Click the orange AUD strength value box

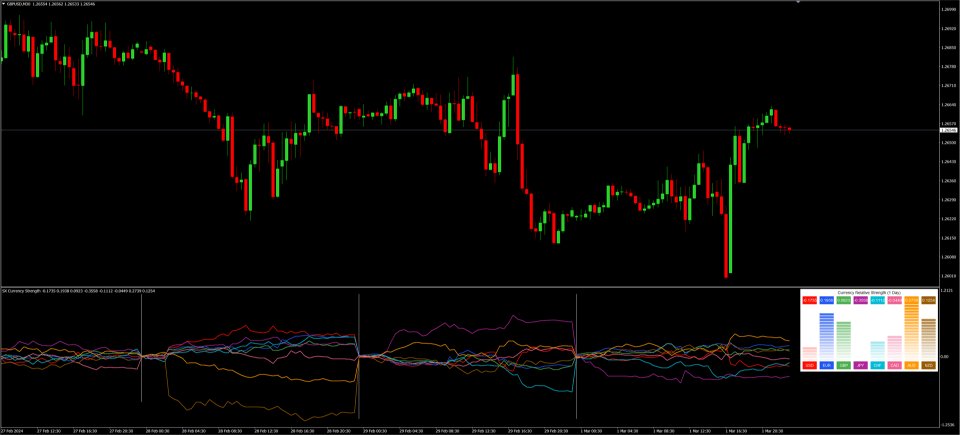[x=912, y=300]
